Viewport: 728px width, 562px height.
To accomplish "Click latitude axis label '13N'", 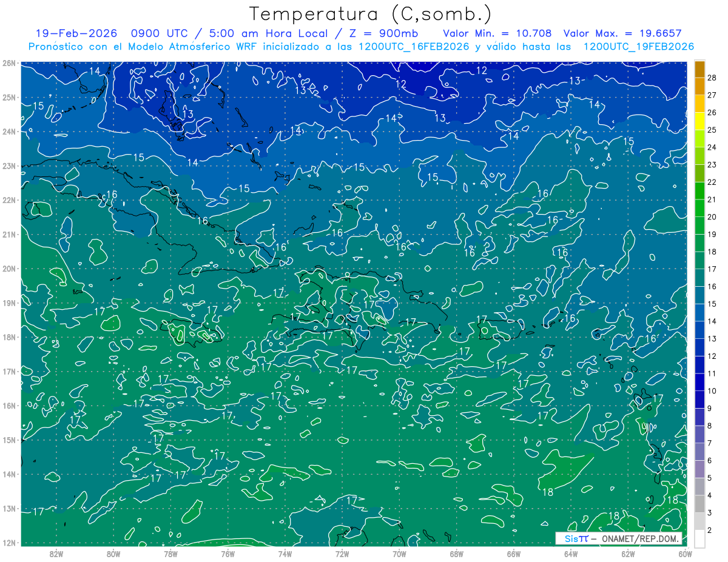I will (8, 509).
